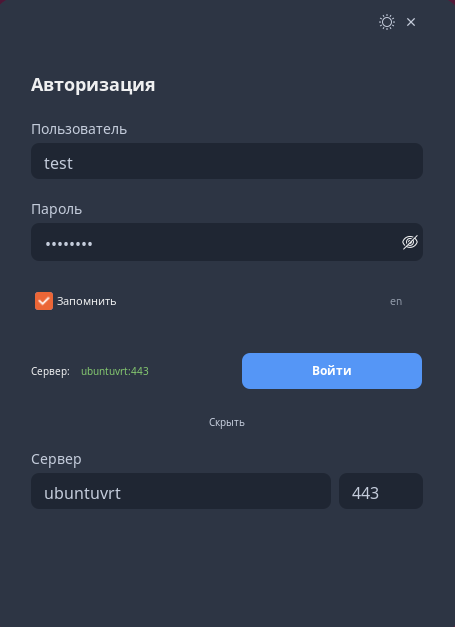Collapse server settings via Скрыть
This screenshot has width=455, height=627.
[227, 422]
